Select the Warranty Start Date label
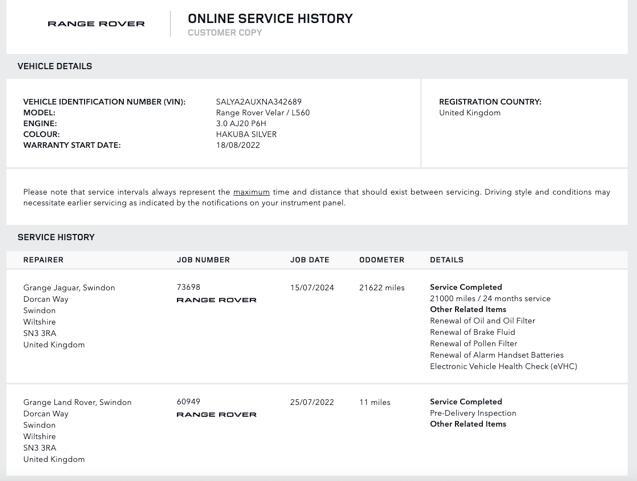Viewport: 637px width, 481px height. pos(72,145)
